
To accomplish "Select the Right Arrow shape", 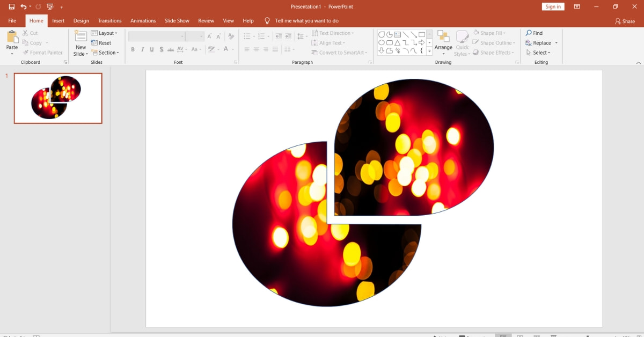I will tap(422, 42).
